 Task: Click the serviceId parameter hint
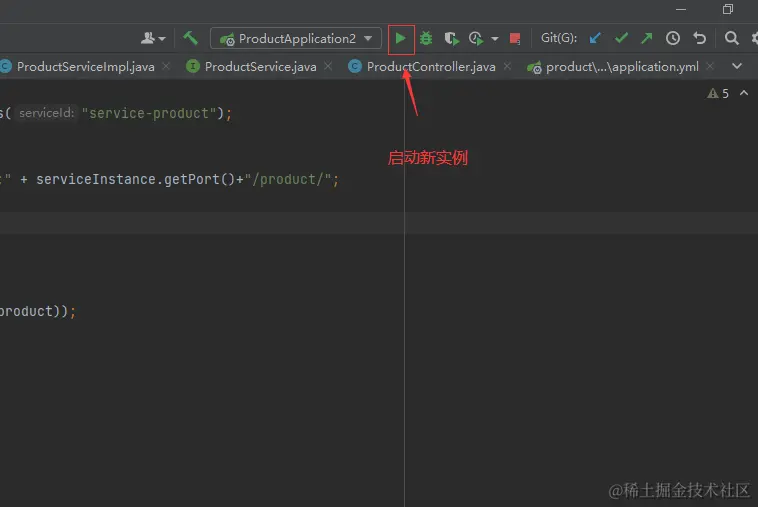point(47,114)
